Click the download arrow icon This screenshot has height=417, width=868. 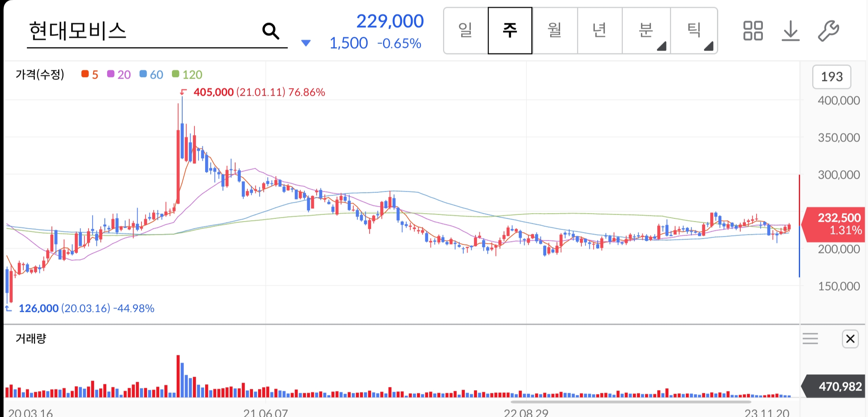tap(791, 31)
